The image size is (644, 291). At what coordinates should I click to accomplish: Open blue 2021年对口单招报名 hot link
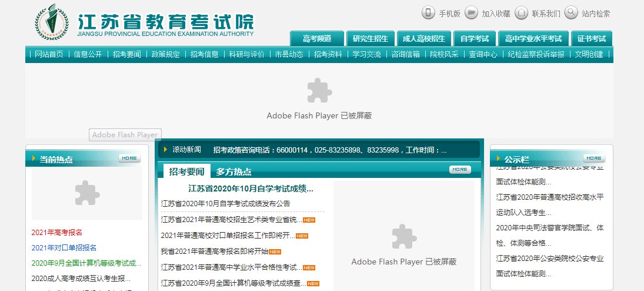tap(64, 248)
